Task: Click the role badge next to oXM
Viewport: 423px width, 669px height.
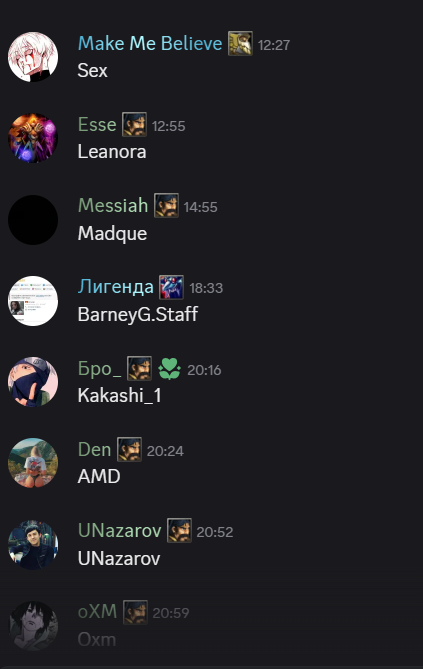Action: [x=135, y=612]
